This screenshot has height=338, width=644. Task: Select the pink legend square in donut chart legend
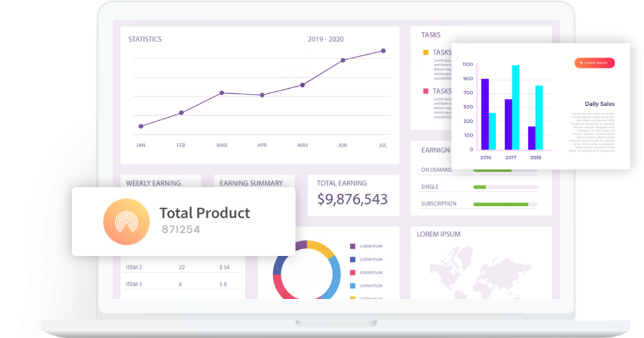353,273
